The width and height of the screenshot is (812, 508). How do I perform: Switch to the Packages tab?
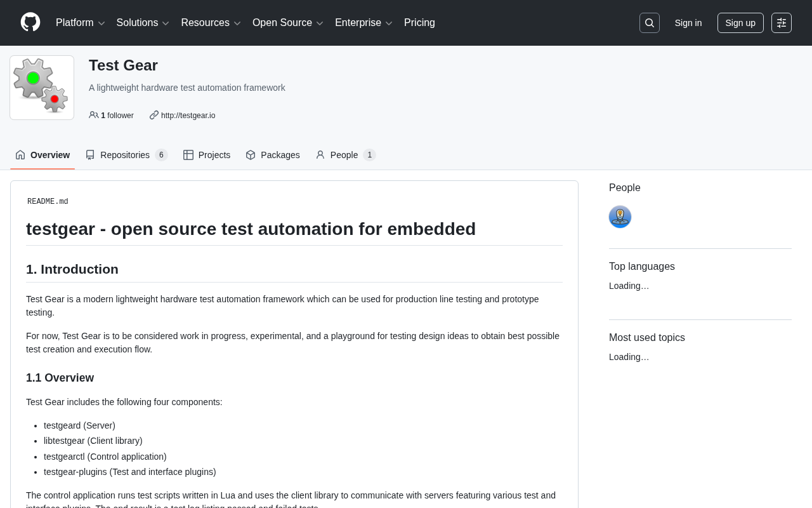point(273,155)
